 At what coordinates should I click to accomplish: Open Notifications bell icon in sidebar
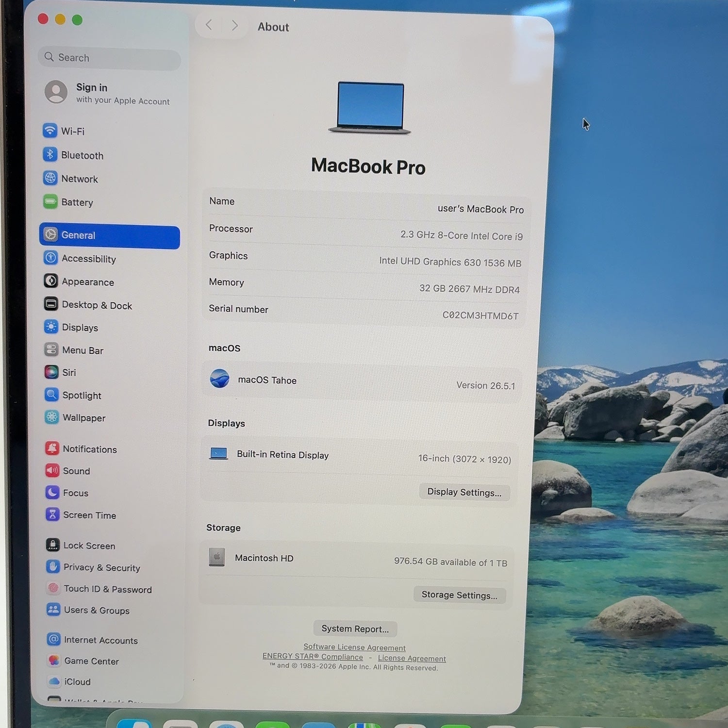pos(52,448)
